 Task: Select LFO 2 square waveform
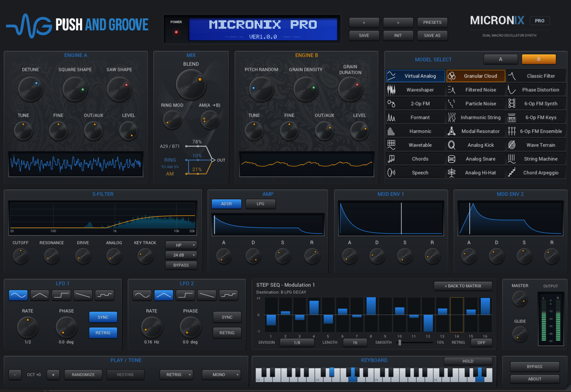[185, 295]
